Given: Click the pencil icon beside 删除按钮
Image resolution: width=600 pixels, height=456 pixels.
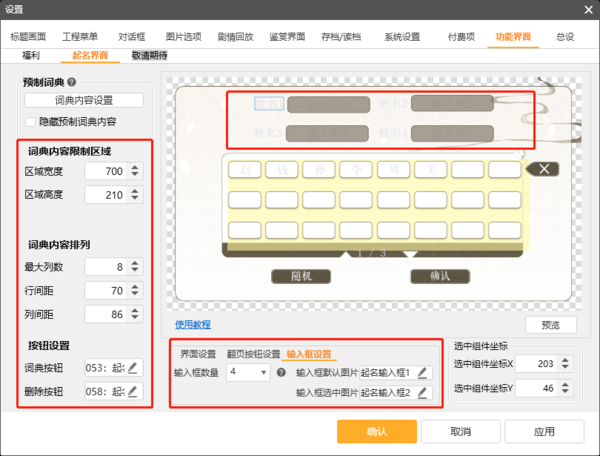Looking at the screenshot, I should (134, 393).
